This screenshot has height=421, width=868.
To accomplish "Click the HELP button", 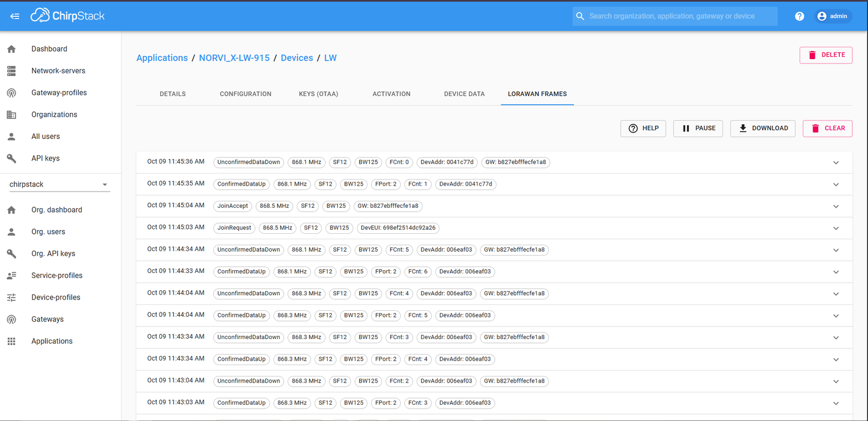I will click(x=643, y=129).
